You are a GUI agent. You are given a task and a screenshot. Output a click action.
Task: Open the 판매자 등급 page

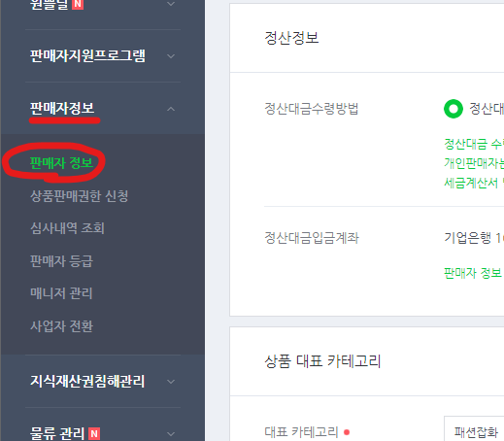click(x=61, y=261)
